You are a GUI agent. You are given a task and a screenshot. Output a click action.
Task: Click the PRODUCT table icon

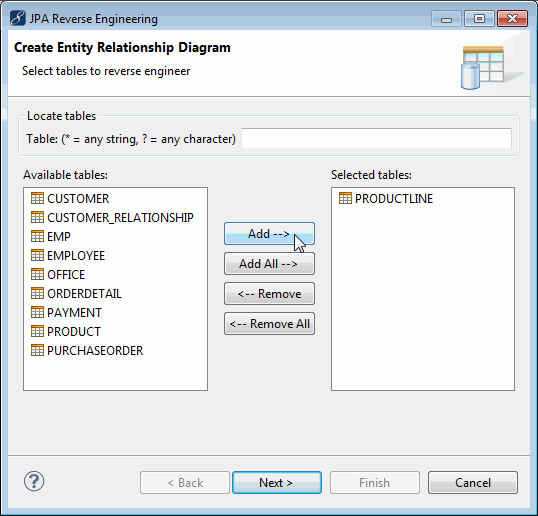(x=37, y=331)
